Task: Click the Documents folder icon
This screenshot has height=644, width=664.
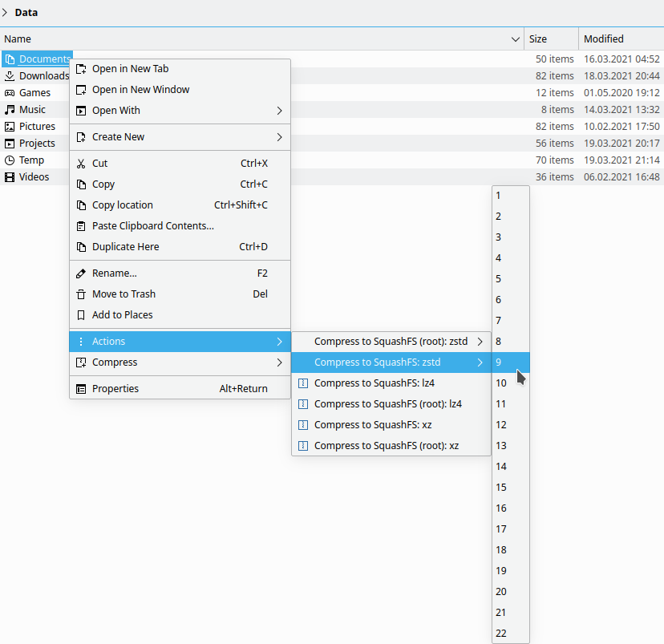Action: 10,59
